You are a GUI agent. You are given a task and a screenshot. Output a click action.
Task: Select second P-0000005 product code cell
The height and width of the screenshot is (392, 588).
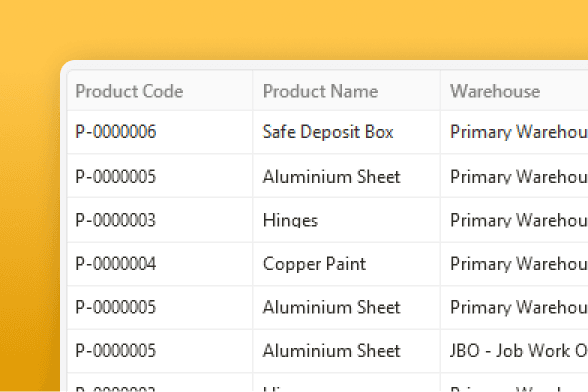click(x=160, y=307)
